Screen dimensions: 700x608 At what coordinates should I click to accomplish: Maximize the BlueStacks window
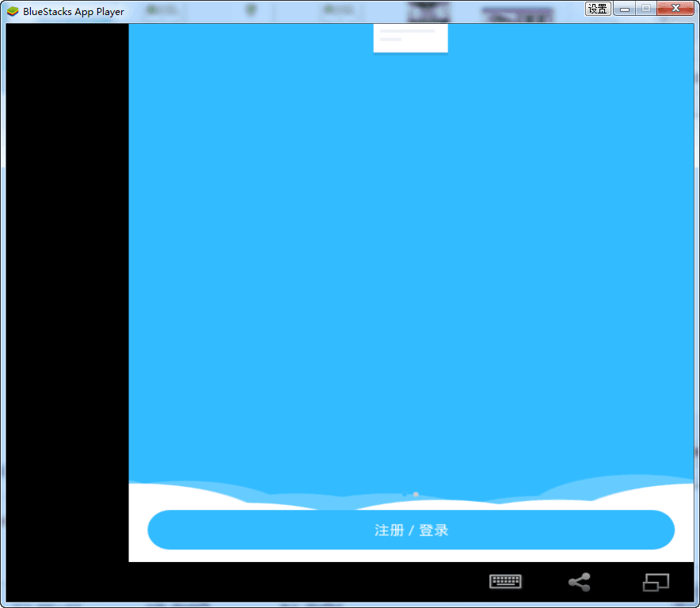[x=646, y=9]
